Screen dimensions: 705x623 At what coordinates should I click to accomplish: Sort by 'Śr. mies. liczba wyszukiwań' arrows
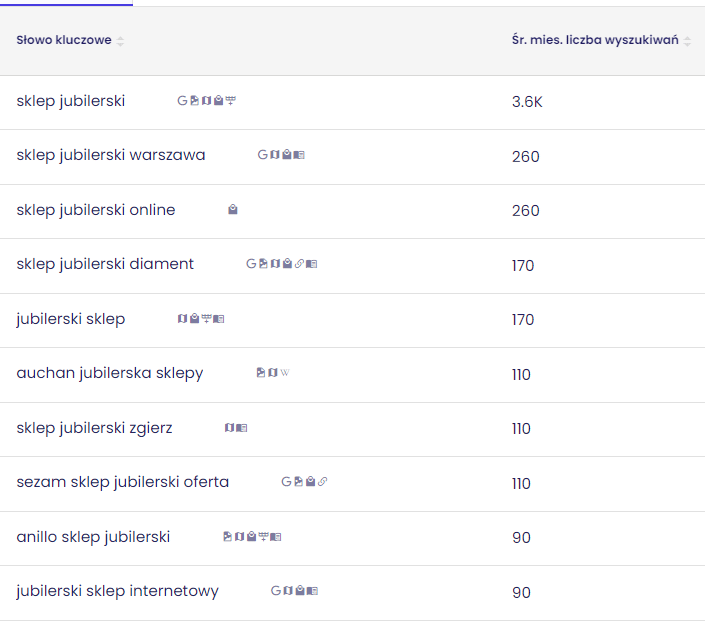pyautogui.click(x=687, y=41)
